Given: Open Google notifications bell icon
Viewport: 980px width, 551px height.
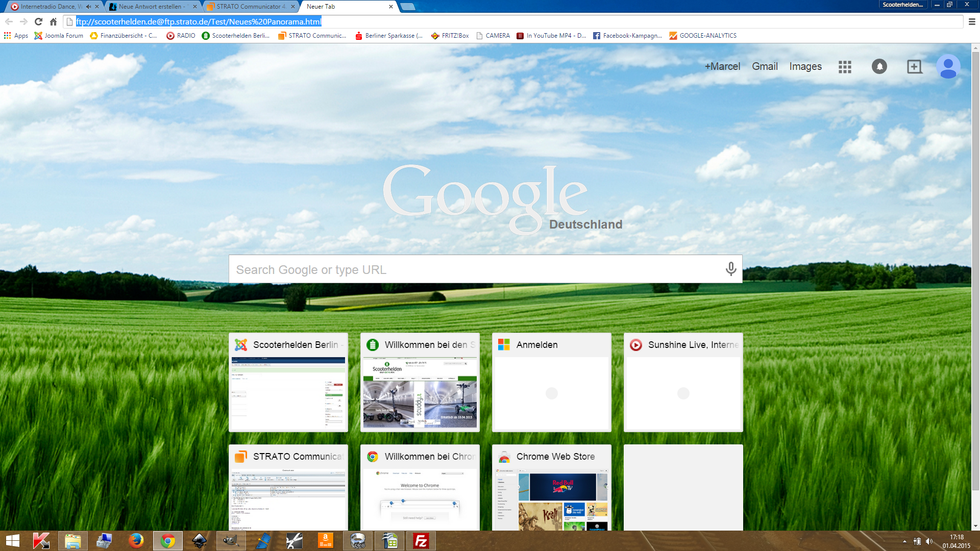Looking at the screenshot, I should tap(879, 67).
